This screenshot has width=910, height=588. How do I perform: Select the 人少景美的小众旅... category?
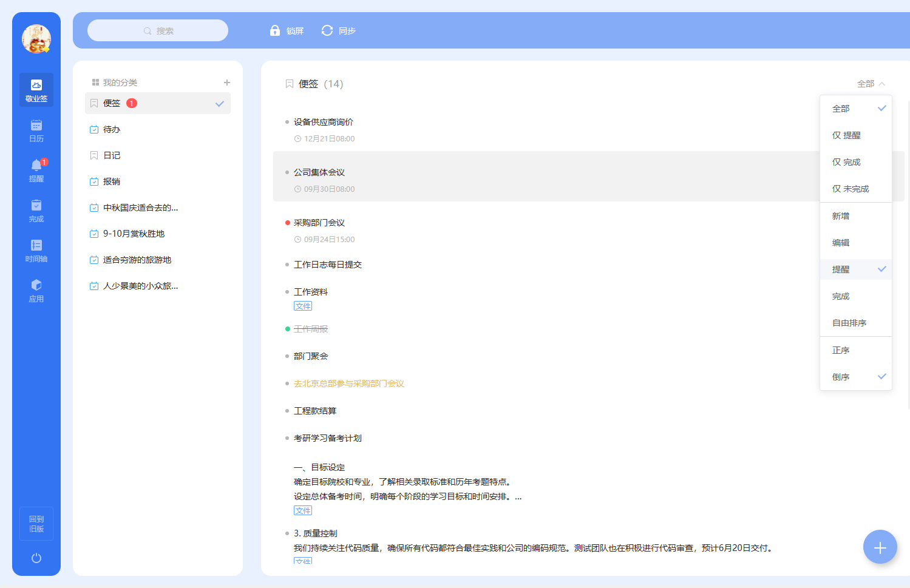coord(158,286)
